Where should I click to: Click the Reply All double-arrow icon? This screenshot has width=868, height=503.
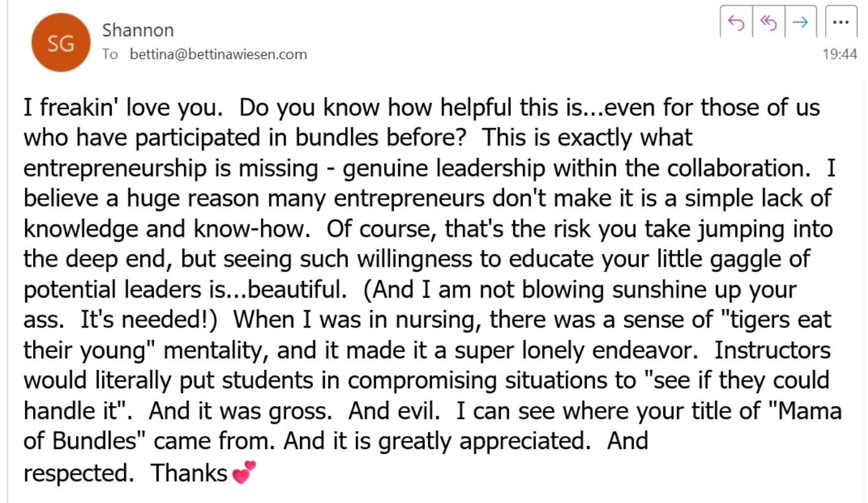[769, 22]
